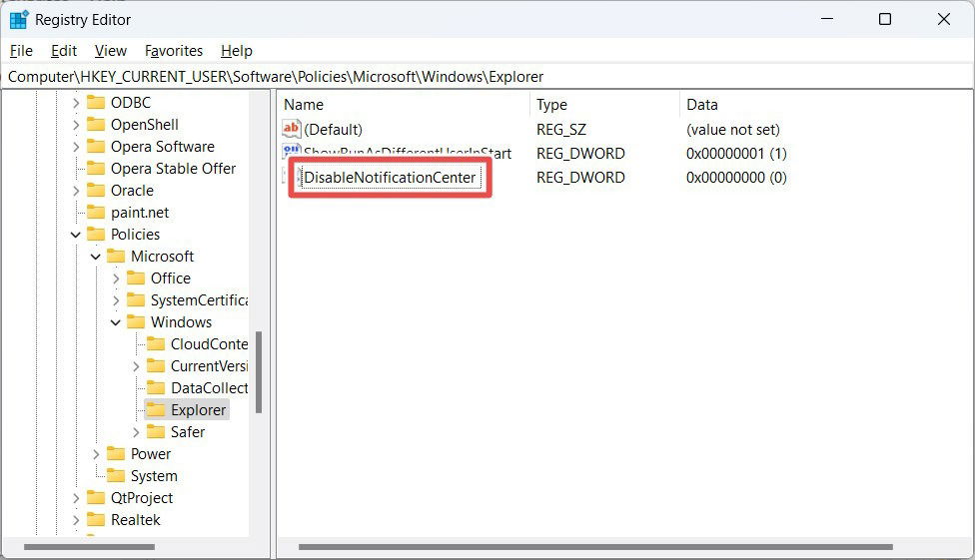
Task: Click the 0x00000000 (0) data cell
Action: (x=736, y=178)
